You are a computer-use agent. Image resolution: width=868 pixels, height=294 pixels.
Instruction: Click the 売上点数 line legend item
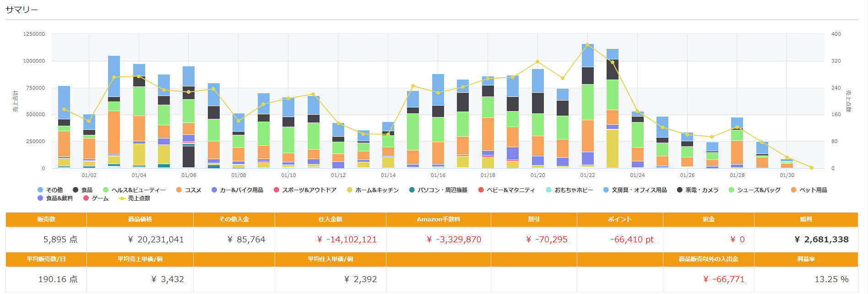coord(135,198)
